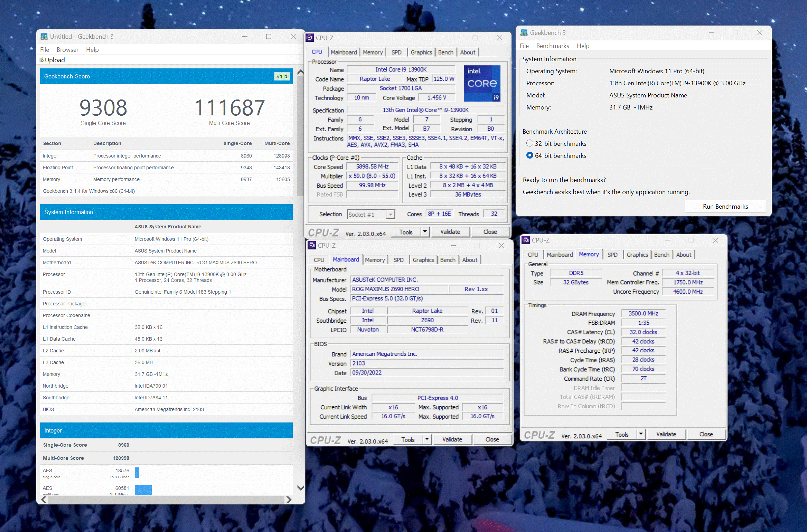This screenshot has height=532, width=807.
Task: Switch to the CPU tab in the CPU-Z Memory window
Action: 533,255
